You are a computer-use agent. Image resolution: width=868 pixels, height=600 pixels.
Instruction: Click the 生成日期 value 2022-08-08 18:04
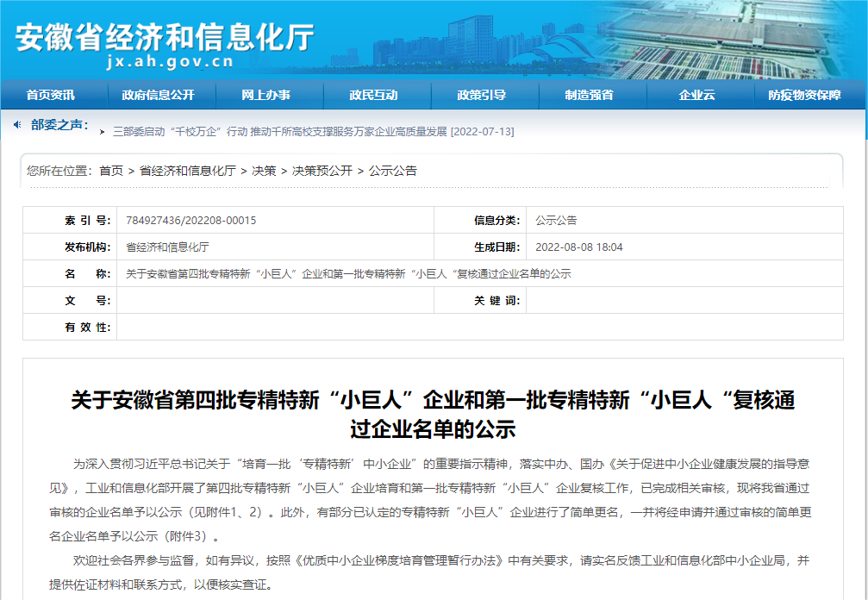(578, 247)
